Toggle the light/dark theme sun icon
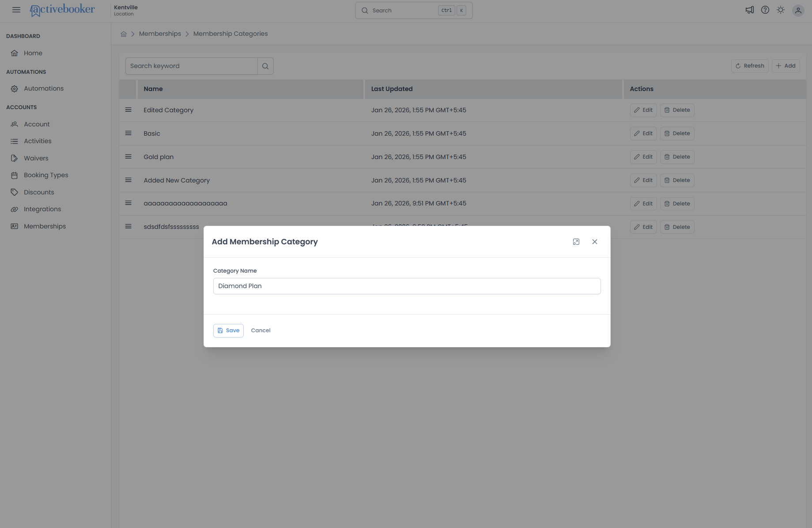812x528 pixels. 781,10
